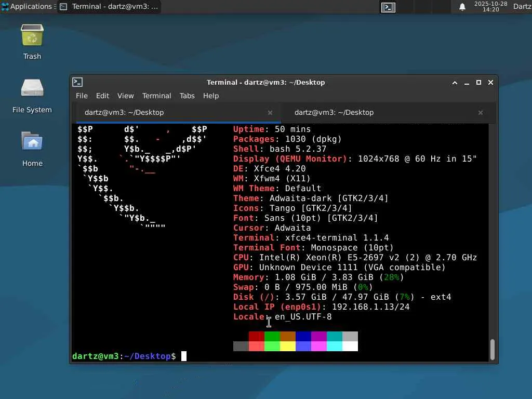
Task: Close the second terminal tab
Action: 481,112
